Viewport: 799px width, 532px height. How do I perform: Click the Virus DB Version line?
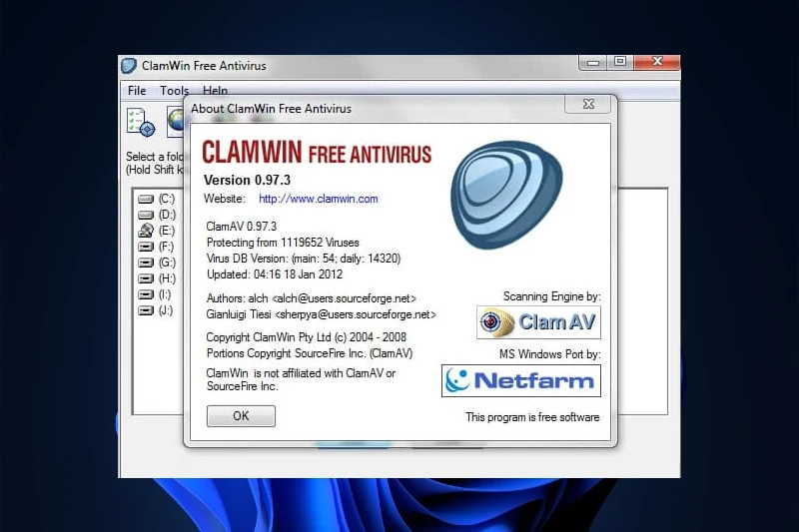[304, 259]
